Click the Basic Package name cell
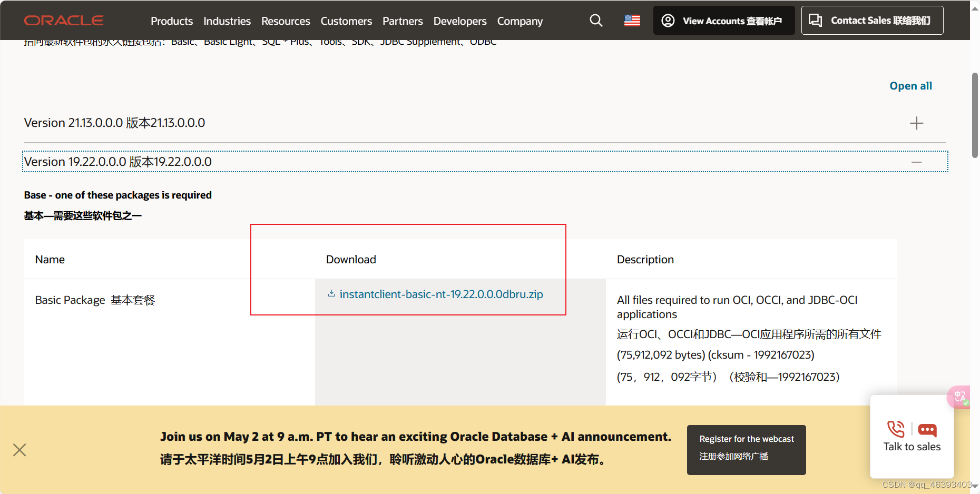The width and height of the screenshot is (980, 494). click(x=95, y=300)
